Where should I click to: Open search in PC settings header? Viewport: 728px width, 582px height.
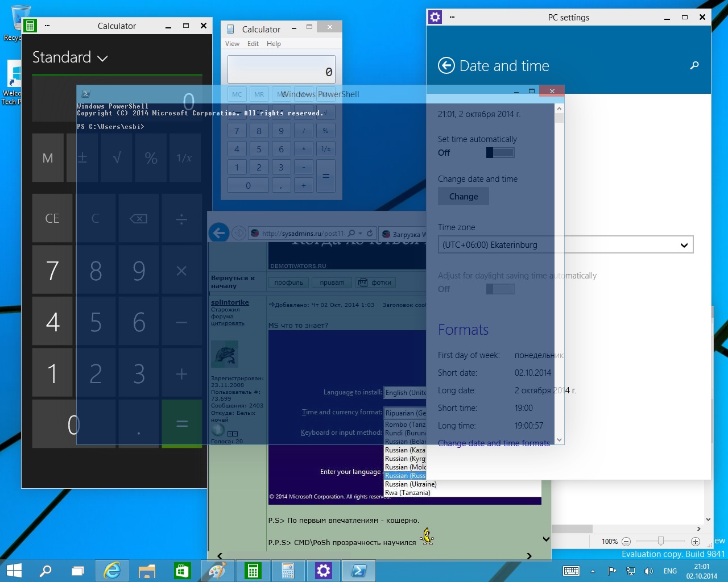tap(694, 66)
